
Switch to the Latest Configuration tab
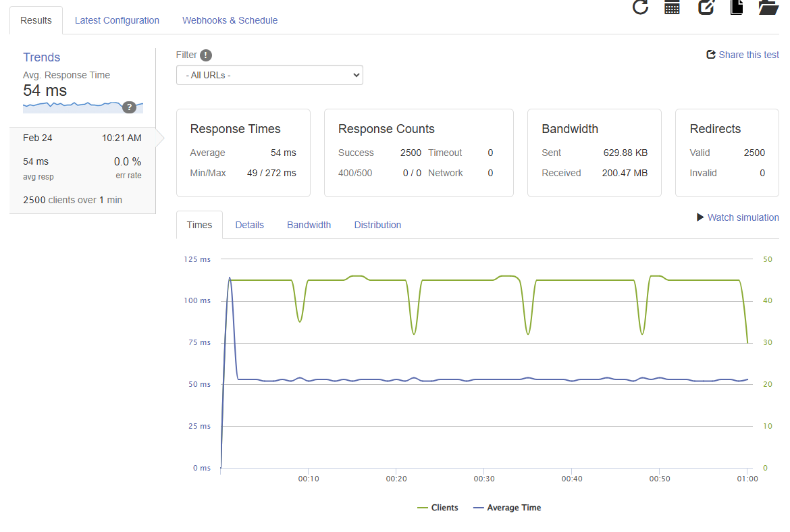[x=117, y=20]
